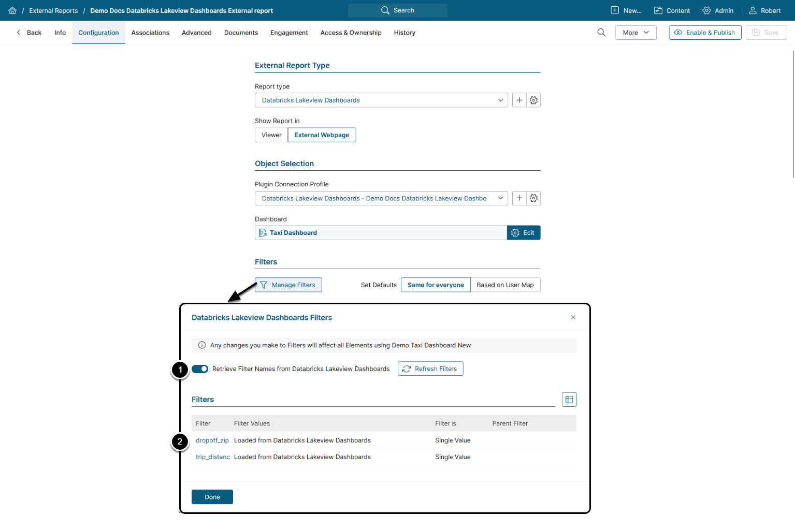Click the info icon in the filters notice
Viewport: 795px width, 532px height.
pos(202,345)
